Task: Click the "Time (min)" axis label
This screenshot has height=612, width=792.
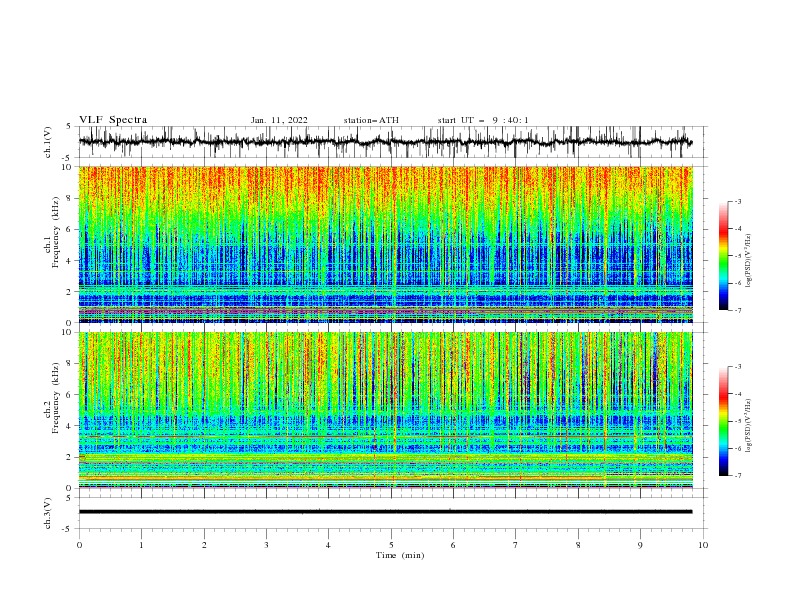Action: pyautogui.click(x=400, y=555)
